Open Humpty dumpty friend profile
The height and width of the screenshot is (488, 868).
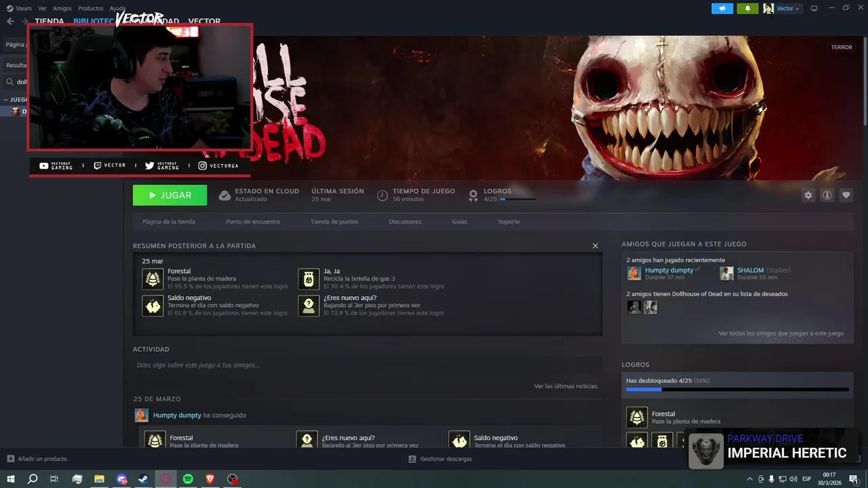pos(669,270)
